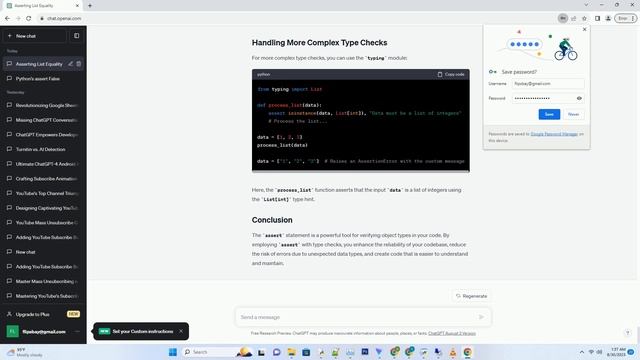Open the Chrome profile icon
640x360 pixels.
pos(608,18)
